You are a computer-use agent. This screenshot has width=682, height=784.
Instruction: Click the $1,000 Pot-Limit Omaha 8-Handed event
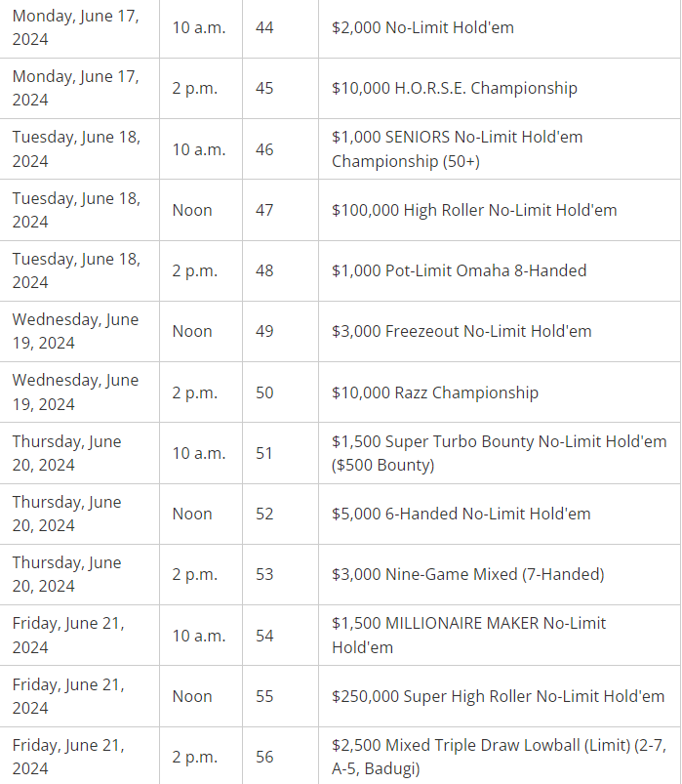pos(459,270)
